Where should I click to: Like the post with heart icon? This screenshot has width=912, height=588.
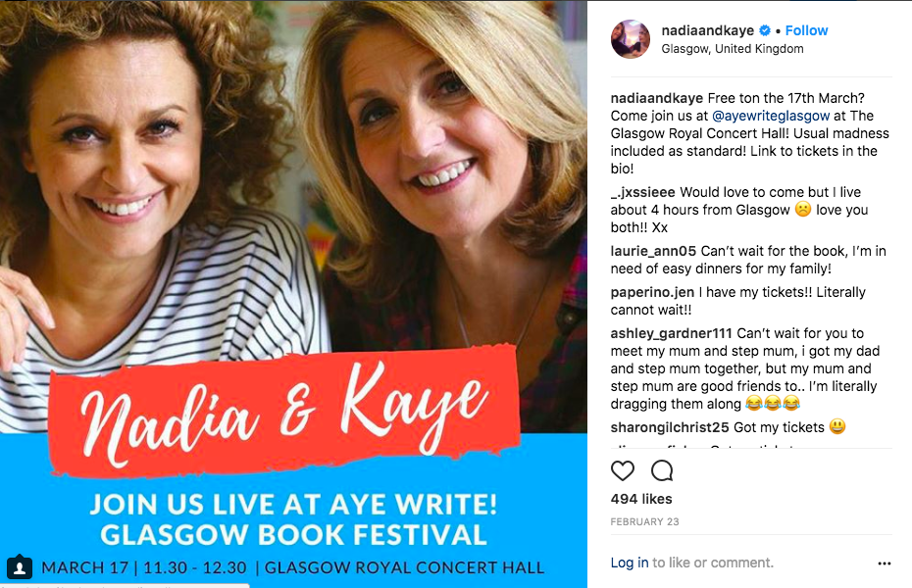coord(623,470)
